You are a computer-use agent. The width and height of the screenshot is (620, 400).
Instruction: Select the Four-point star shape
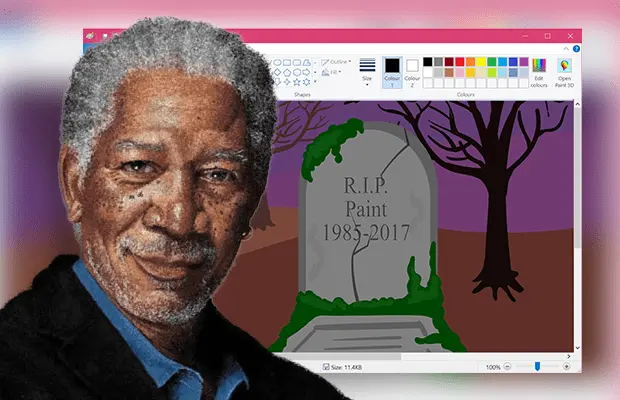click(287, 82)
